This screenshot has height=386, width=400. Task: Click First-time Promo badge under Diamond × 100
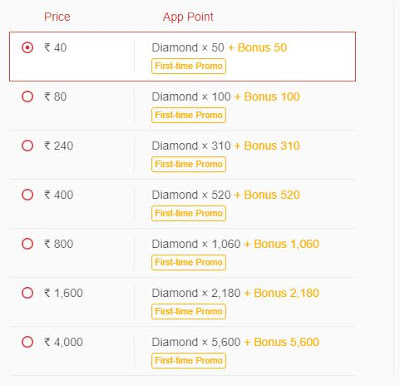click(x=189, y=115)
